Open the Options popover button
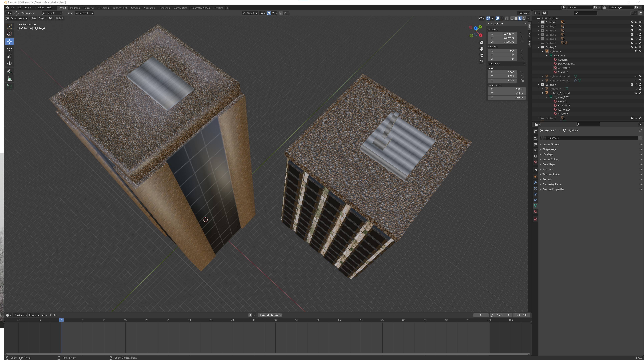The image size is (644, 360). click(x=524, y=13)
